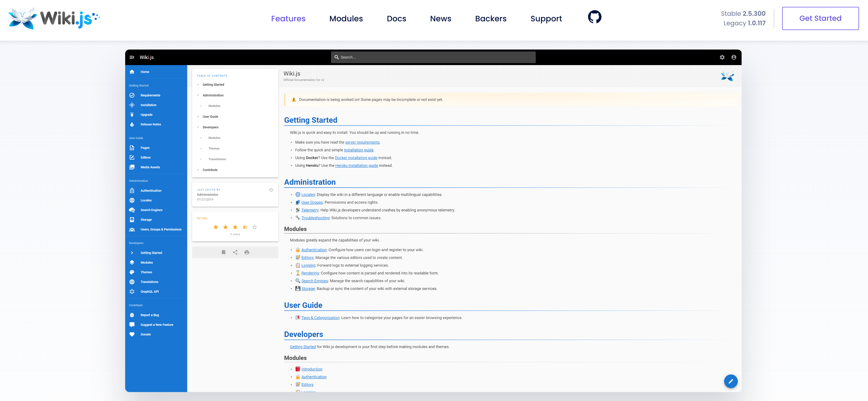Click the Installation icon in sidebar
The image size is (868, 401).
(132, 105)
